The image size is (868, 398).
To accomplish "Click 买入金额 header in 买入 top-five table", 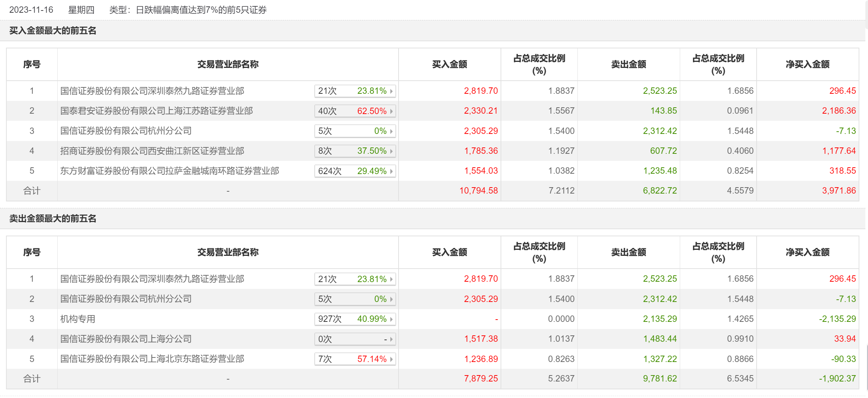I will tap(450, 65).
